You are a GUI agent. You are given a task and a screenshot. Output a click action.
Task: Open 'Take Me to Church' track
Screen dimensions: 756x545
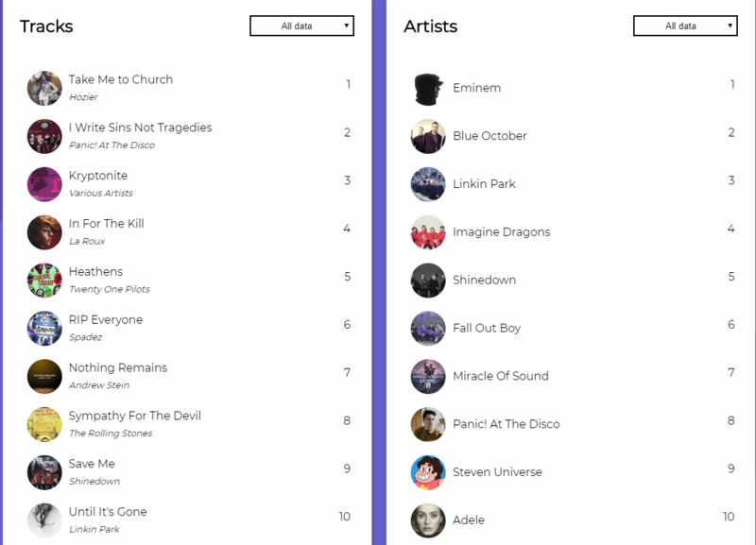[121, 79]
